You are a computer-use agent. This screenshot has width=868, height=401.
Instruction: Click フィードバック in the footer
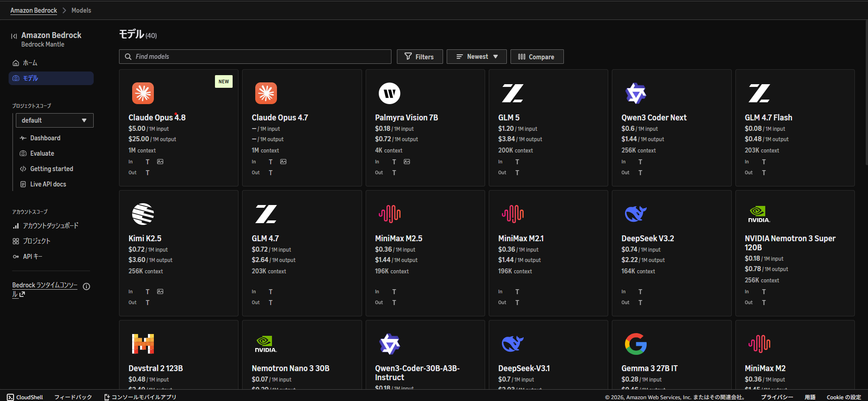(73, 397)
